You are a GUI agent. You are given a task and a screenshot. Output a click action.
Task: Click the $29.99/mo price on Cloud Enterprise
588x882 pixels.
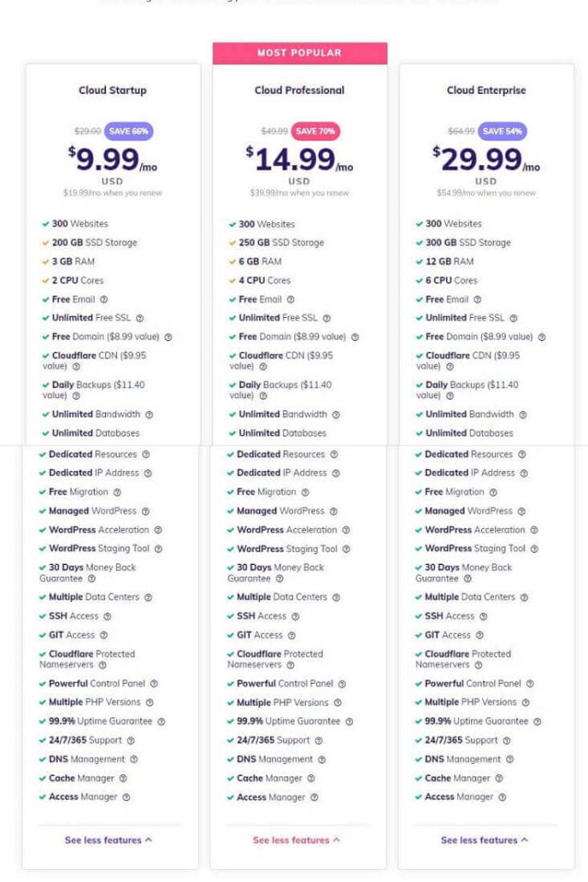point(486,159)
